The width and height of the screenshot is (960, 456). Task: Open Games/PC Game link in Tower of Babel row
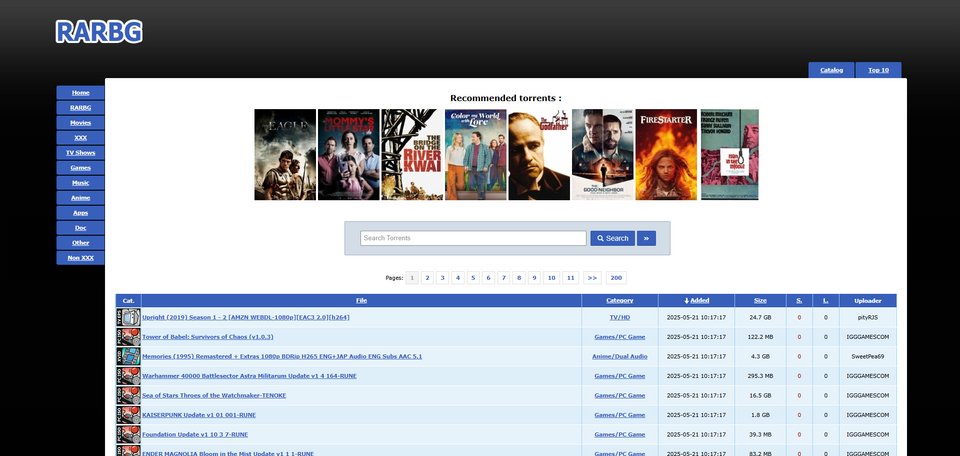(620, 337)
